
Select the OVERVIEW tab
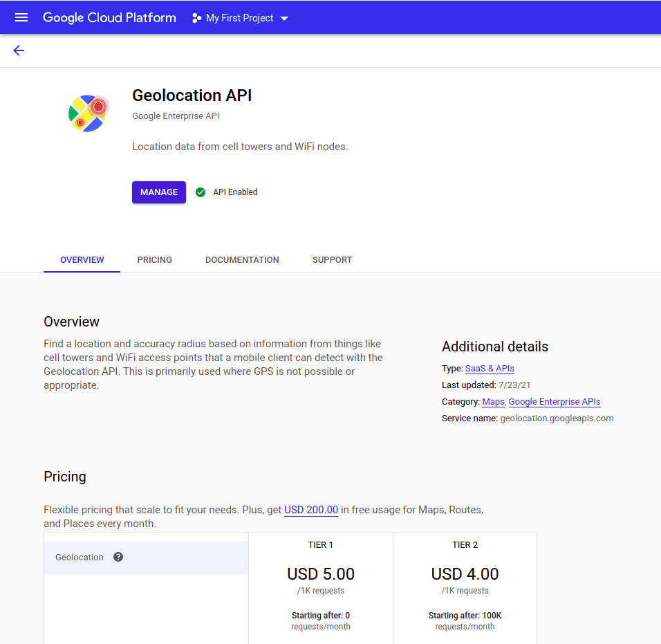click(x=82, y=260)
